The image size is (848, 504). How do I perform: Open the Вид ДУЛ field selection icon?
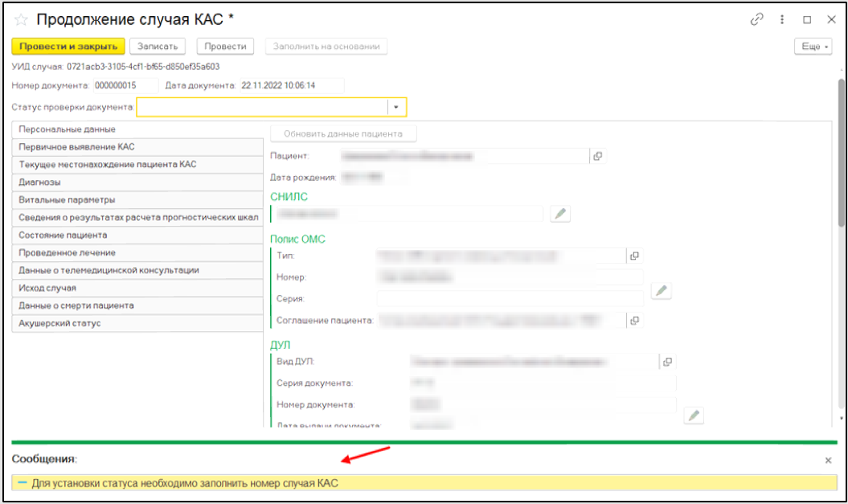pyautogui.click(x=666, y=362)
